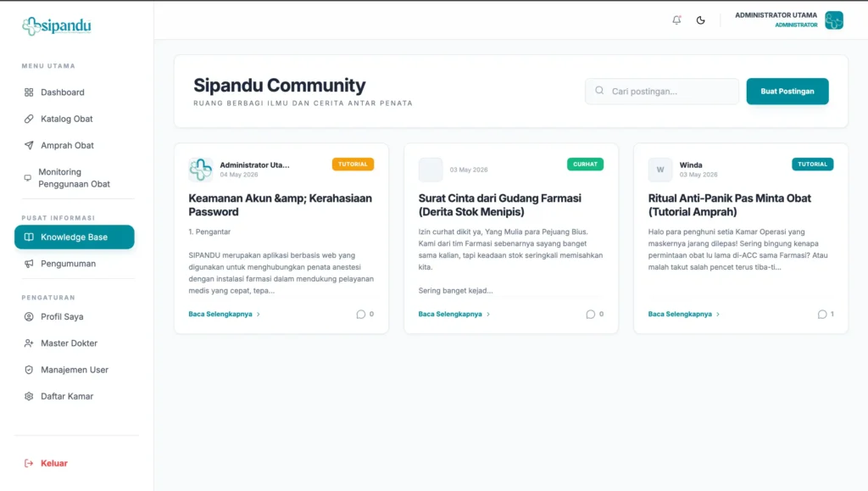Click the blank avatar on Surat Cinta post
This screenshot has height=491, width=868.
click(x=430, y=170)
